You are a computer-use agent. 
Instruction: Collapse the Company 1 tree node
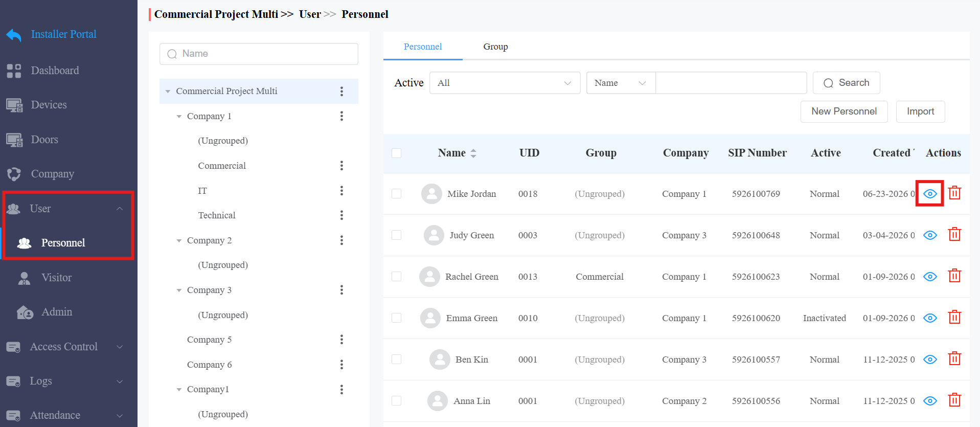click(179, 117)
